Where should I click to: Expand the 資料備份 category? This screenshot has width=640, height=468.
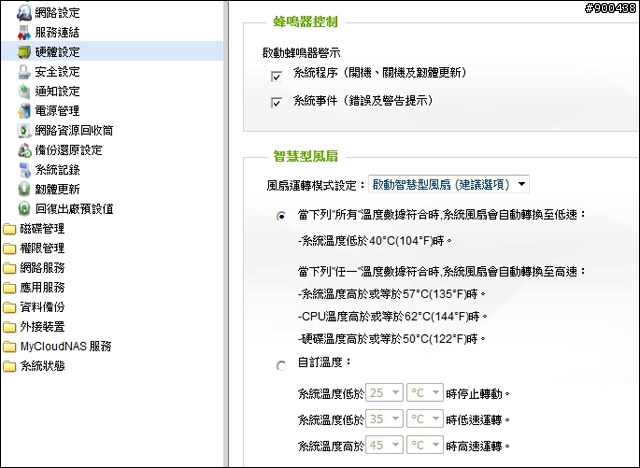coord(42,307)
